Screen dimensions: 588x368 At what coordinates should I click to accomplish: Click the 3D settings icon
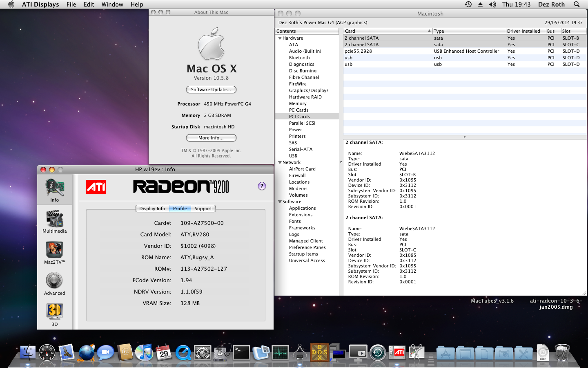pos(54,314)
